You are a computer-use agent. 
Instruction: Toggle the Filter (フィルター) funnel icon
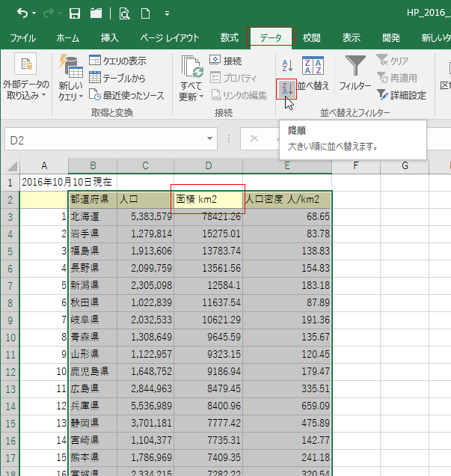coord(355,75)
